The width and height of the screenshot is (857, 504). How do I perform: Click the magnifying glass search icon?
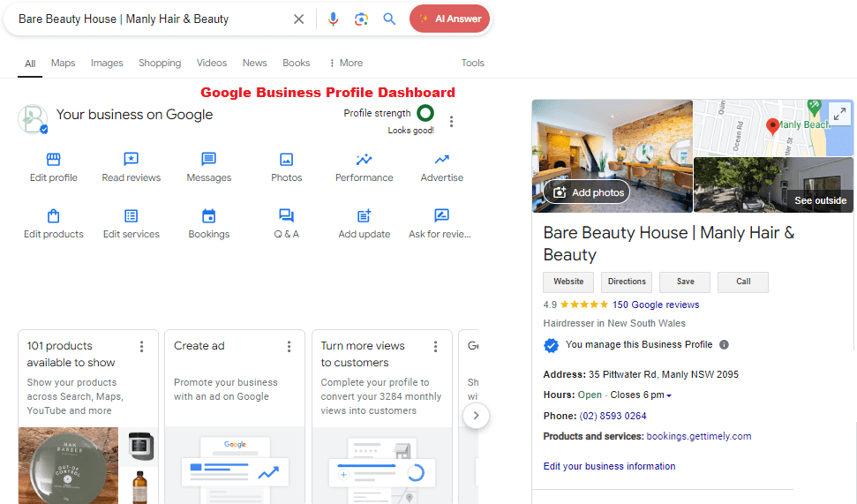click(389, 19)
